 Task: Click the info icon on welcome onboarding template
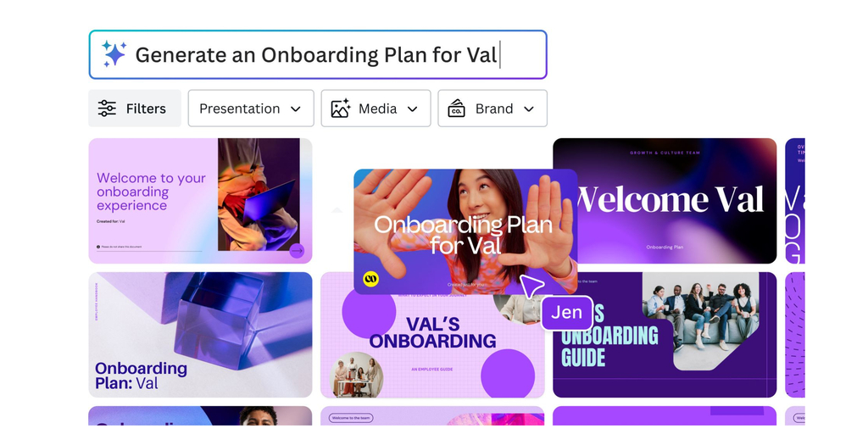[x=98, y=247]
